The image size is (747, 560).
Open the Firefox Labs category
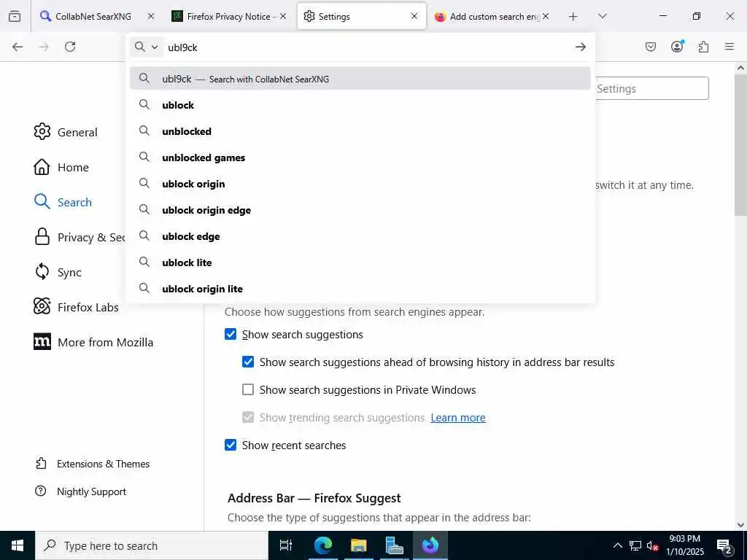[88, 307]
